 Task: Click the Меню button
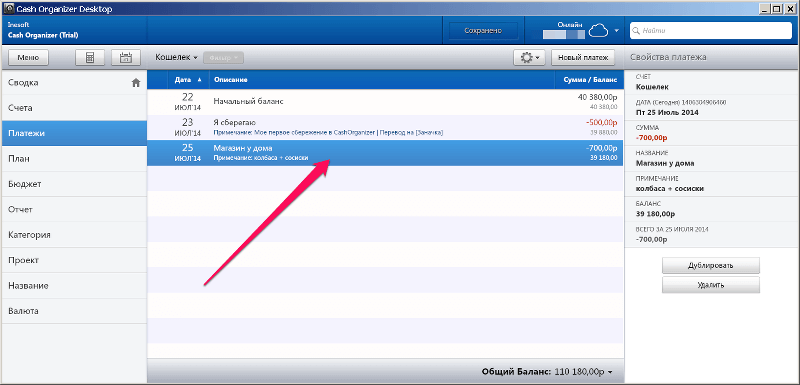coord(29,58)
